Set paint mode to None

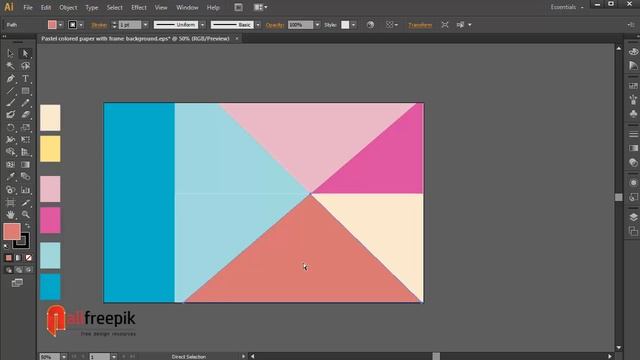coord(28,258)
